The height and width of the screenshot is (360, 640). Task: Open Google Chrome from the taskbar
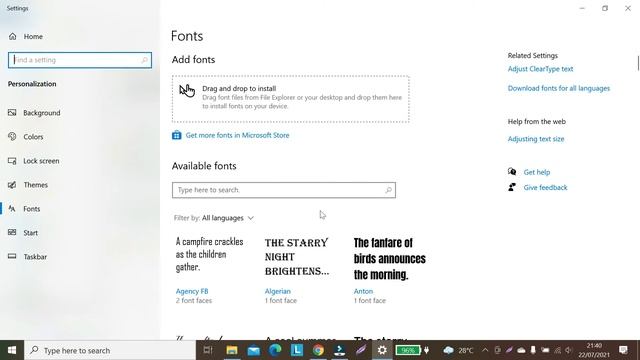pos(318,350)
